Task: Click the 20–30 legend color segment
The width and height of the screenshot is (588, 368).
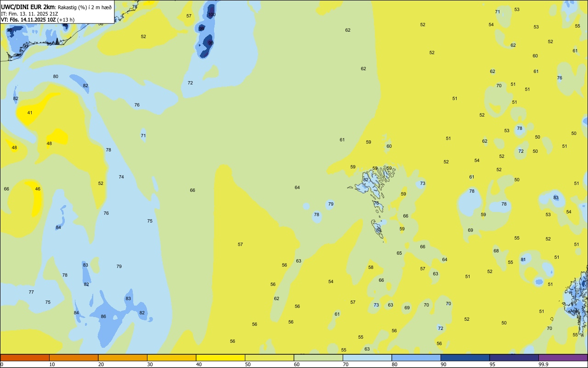Action: point(123,357)
